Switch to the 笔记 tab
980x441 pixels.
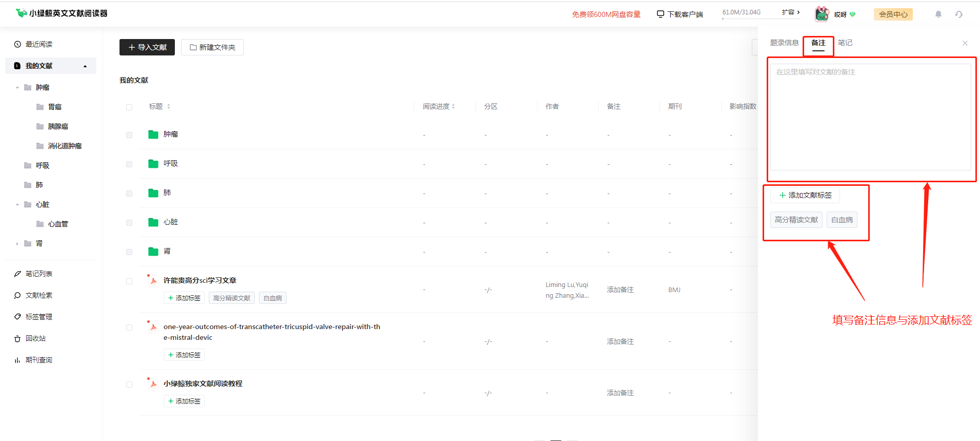845,43
